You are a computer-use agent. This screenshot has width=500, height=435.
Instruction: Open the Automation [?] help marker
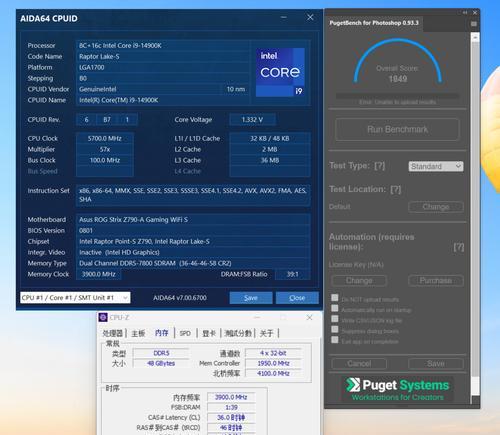pos(459,247)
